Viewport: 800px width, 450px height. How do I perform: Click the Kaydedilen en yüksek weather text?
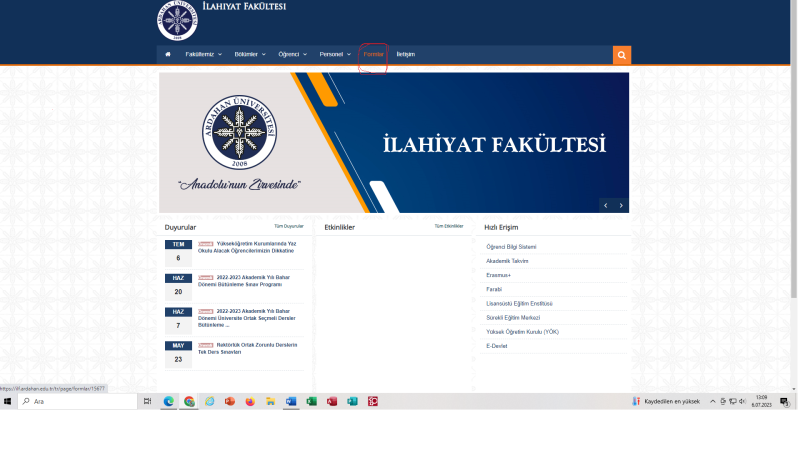(672, 402)
